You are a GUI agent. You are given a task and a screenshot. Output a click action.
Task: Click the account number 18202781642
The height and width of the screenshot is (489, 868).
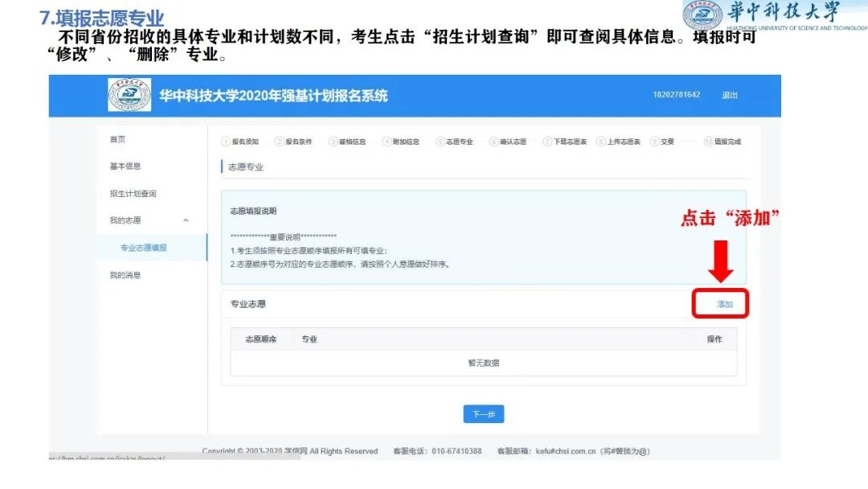pyautogui.click(x=677, y=95)
